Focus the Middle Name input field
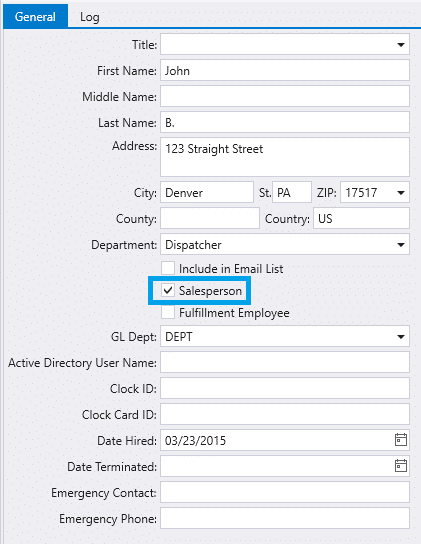 [285, 96]
